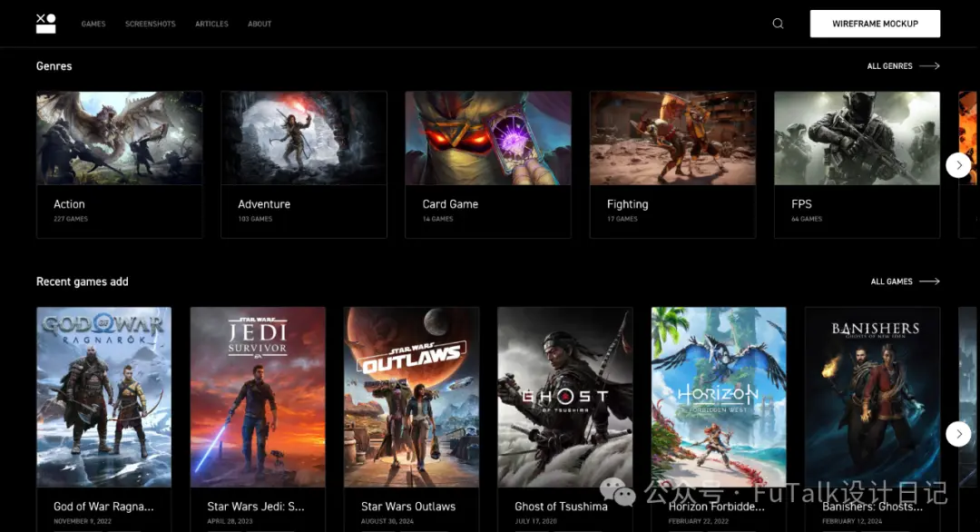The width and height of the screenshot is (980, 532).
Task: Click the FPS genre title text
Action: (x=801, y=203)
